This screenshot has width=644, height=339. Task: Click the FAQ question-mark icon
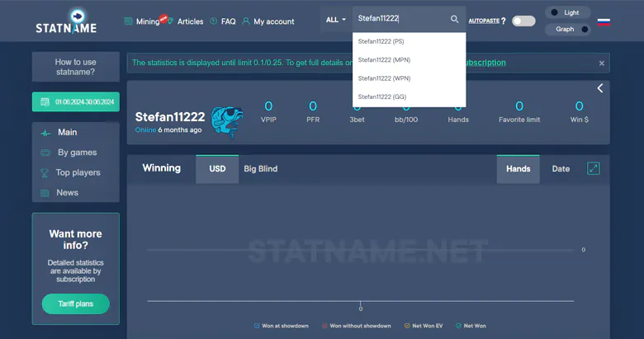click(x=213, y=21)
